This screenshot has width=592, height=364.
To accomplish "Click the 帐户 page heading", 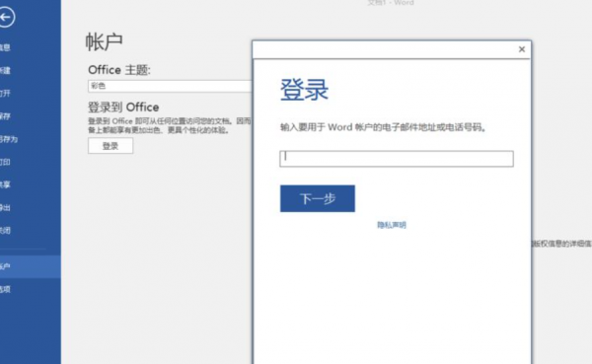I will 105,41.
